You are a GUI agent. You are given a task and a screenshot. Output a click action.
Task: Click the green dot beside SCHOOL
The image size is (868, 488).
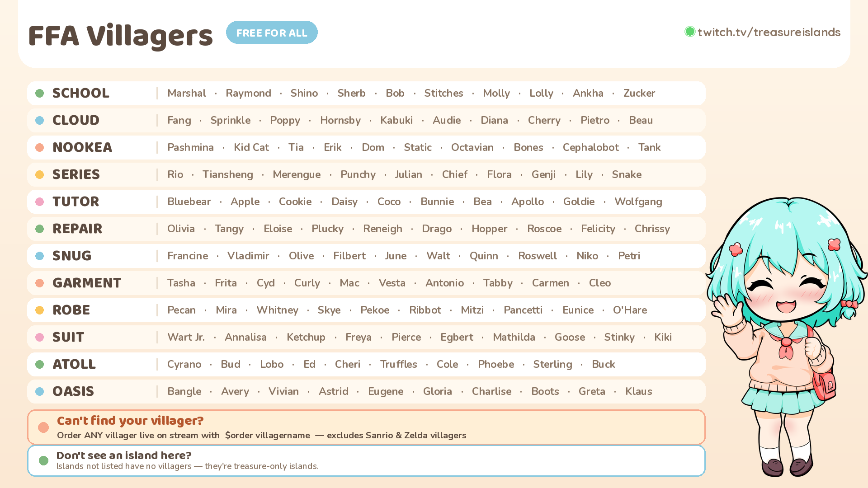(40, 93)
